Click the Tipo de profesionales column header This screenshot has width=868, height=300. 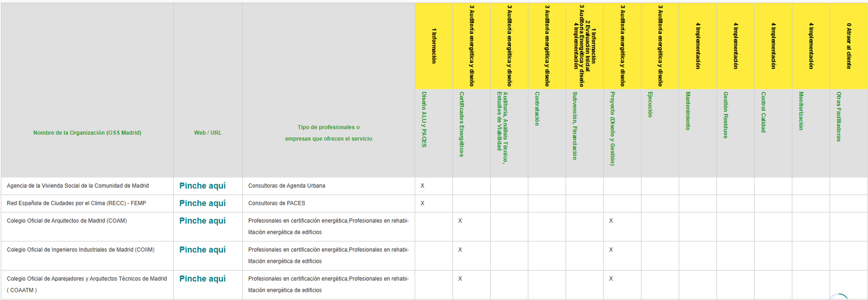[328, 133]
